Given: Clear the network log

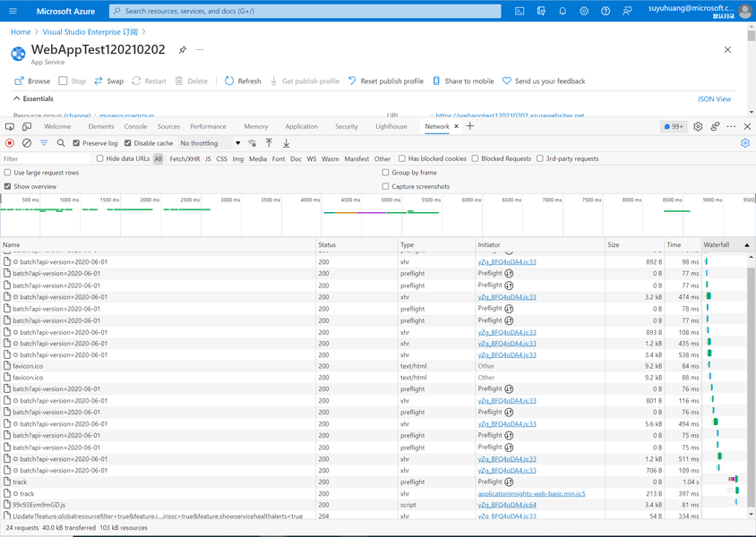Looking at the screenshot, I should [x=27, y=143].
